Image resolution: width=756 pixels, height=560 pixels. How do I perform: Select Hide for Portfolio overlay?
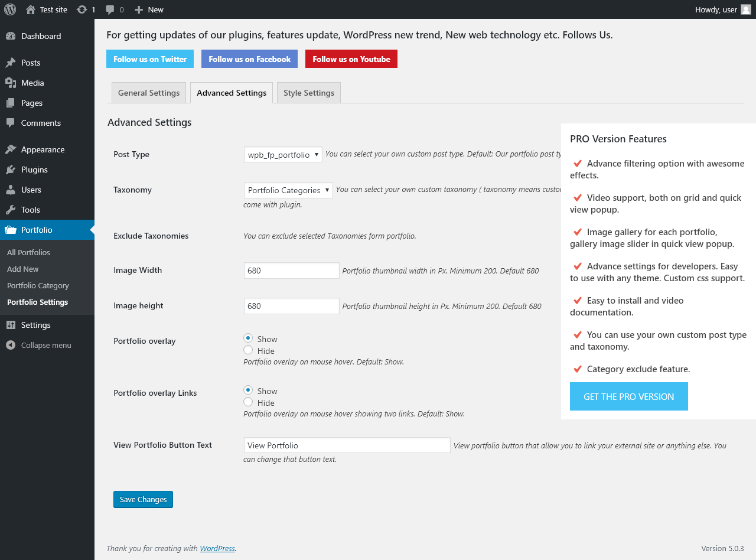(248, 350)
